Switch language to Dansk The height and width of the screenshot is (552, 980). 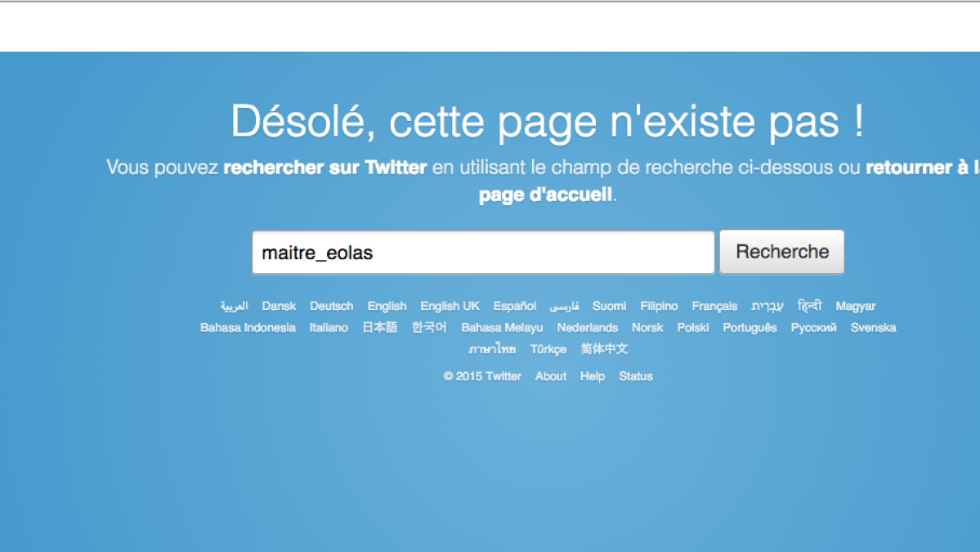point(279,307)
